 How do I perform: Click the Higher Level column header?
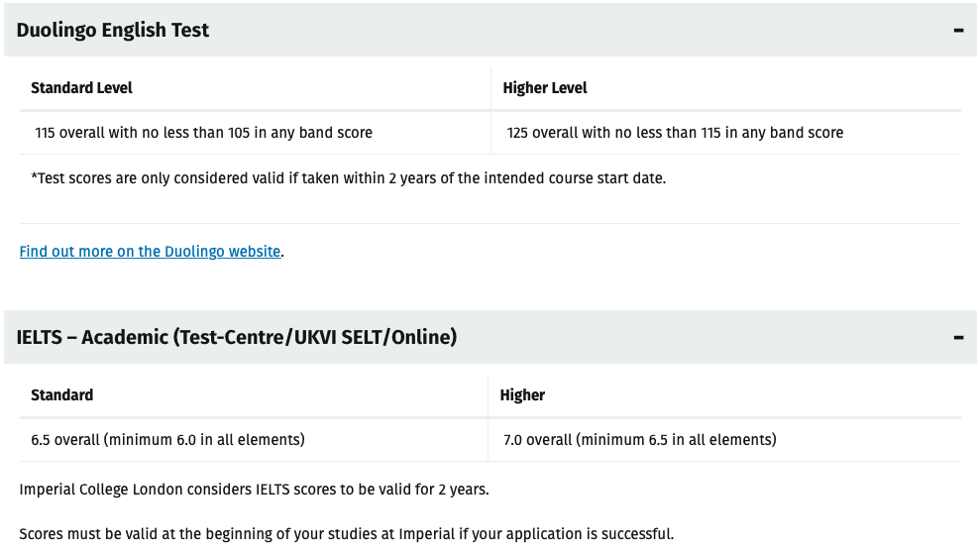coord(544,88)
